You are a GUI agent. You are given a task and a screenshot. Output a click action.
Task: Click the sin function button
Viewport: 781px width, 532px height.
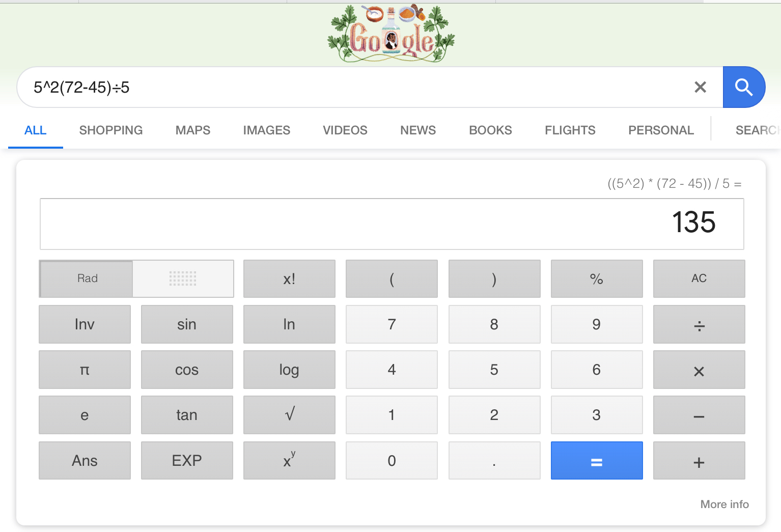[187, 324]
